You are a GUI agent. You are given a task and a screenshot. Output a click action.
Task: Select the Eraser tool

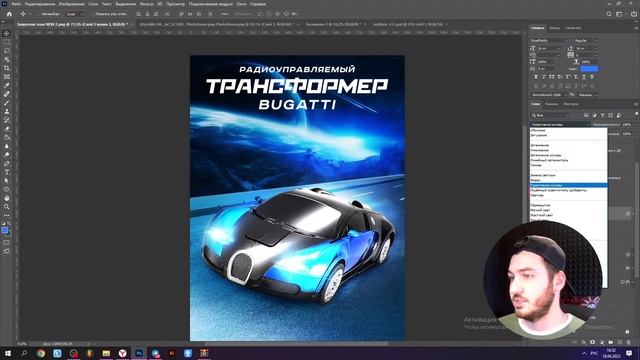(7, 129)
